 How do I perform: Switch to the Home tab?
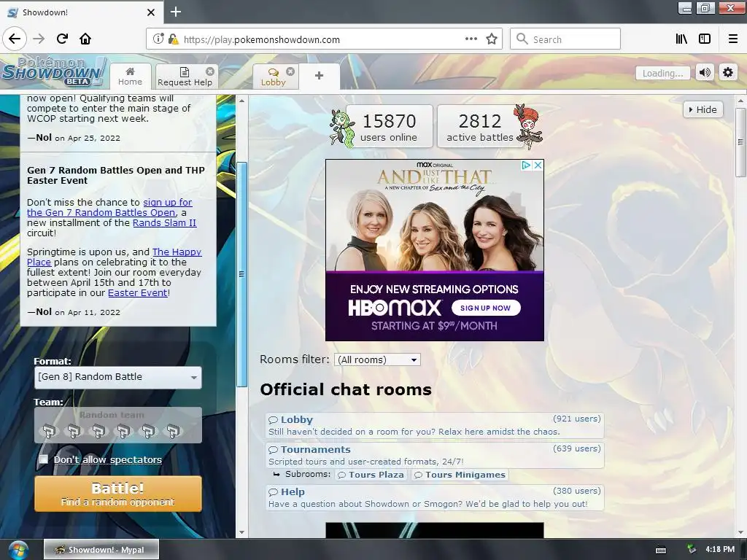[x=130, y=76]
